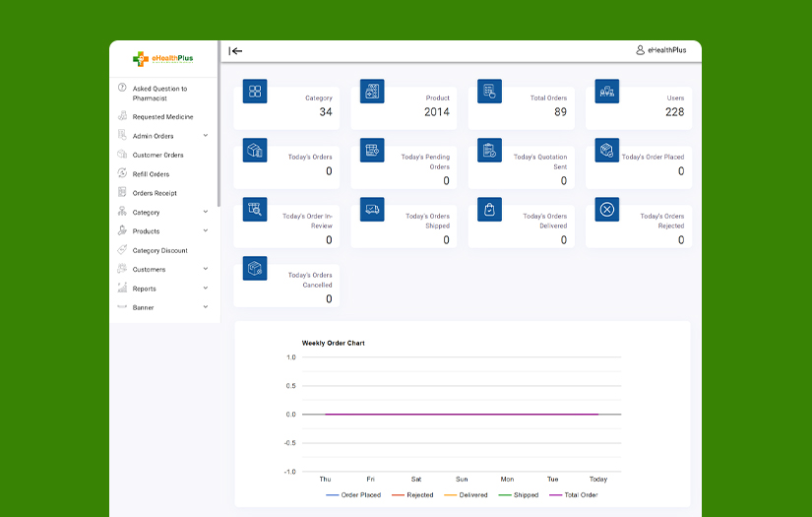Click Today's Orders Cancelled icon

[x=255, y=268]
